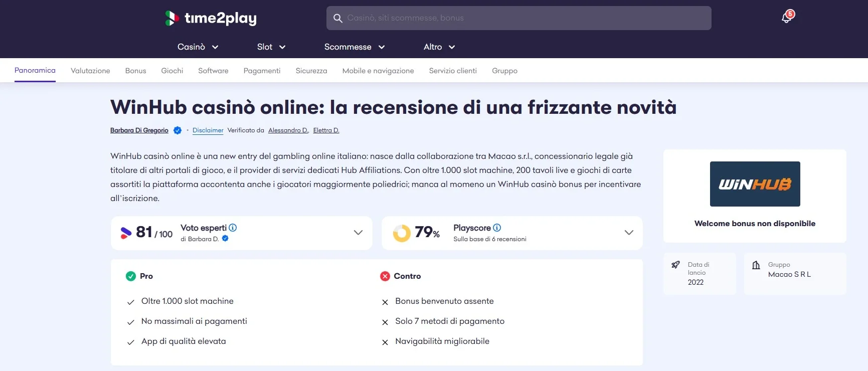Open the notifications bell
The height and width of the screenshot is (371, 868).
click(787, 18)
